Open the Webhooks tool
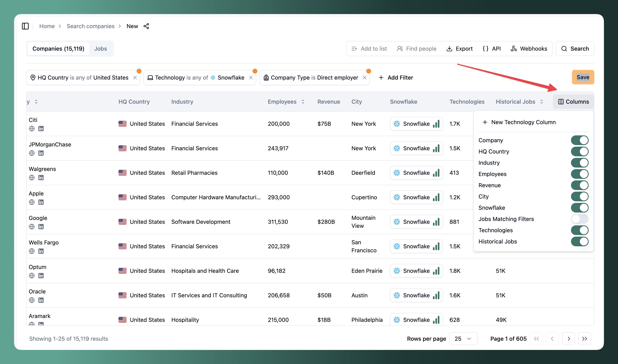Viewport: 618px width, 364px height. [529, 49]
